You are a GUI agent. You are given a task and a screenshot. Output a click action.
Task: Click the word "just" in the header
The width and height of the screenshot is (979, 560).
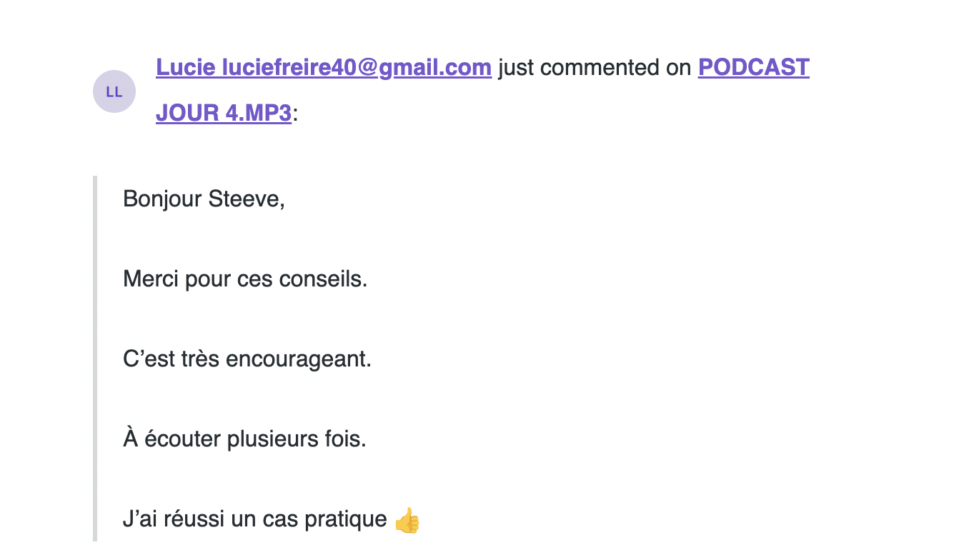517,67
